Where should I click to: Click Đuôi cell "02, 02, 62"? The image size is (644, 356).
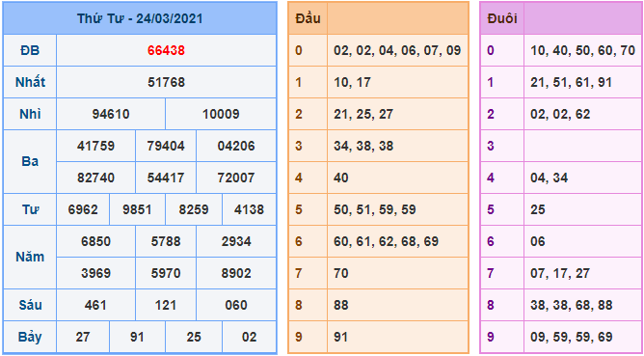[x=560, y=114]
